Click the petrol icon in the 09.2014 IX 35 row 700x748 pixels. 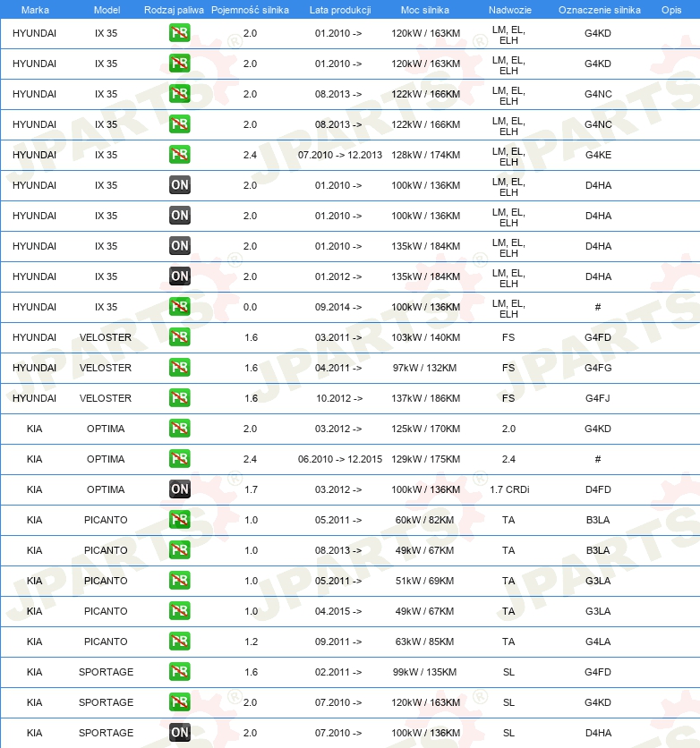click(179, 307)
